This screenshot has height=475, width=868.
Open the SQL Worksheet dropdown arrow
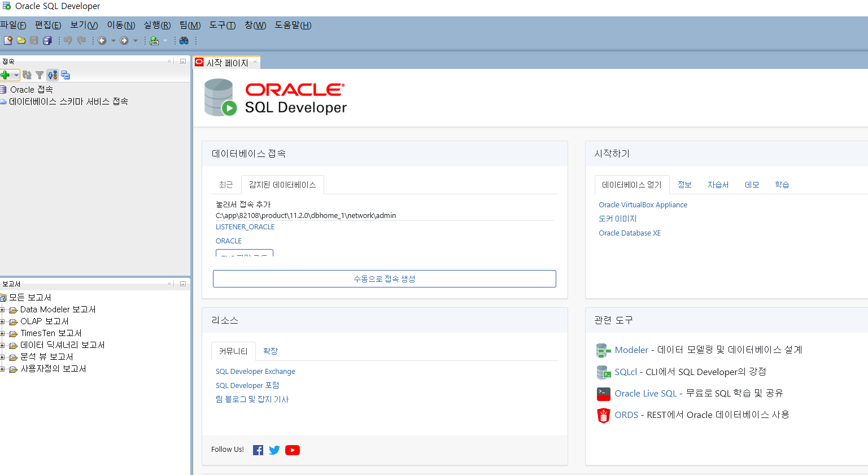click(165, 41)
